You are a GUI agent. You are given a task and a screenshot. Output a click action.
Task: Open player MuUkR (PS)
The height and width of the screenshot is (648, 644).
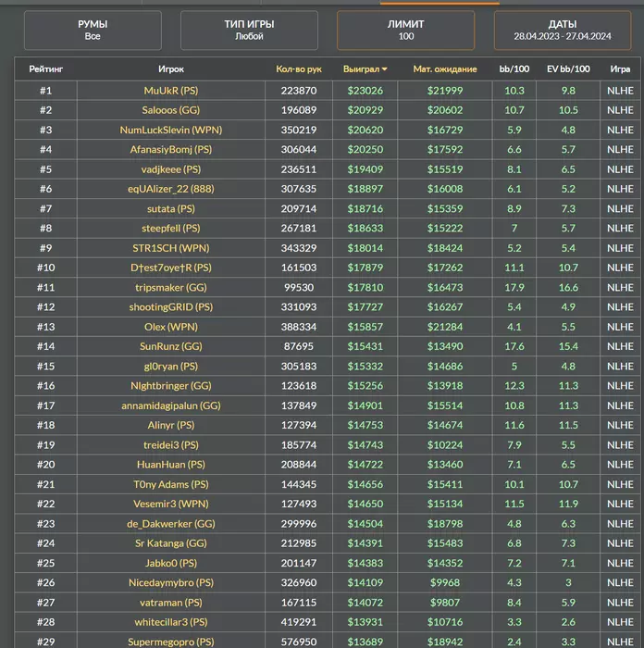coord(171,91)
